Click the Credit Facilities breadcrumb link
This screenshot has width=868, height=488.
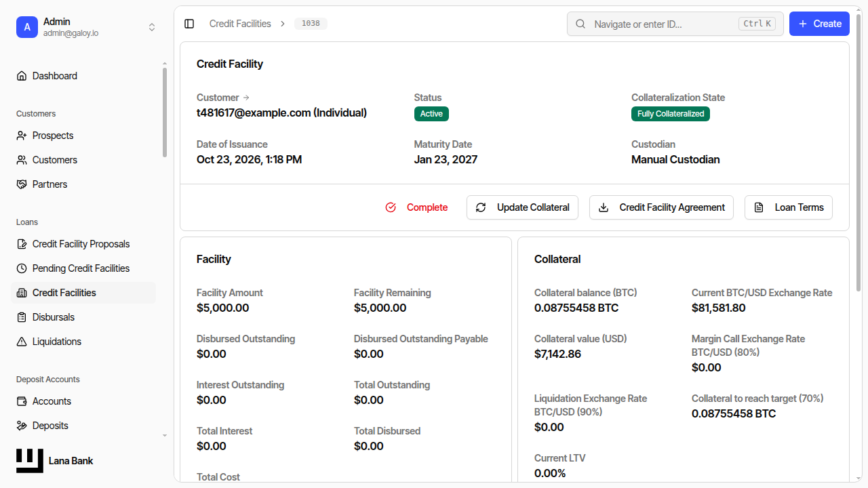(x=240, y=24)
